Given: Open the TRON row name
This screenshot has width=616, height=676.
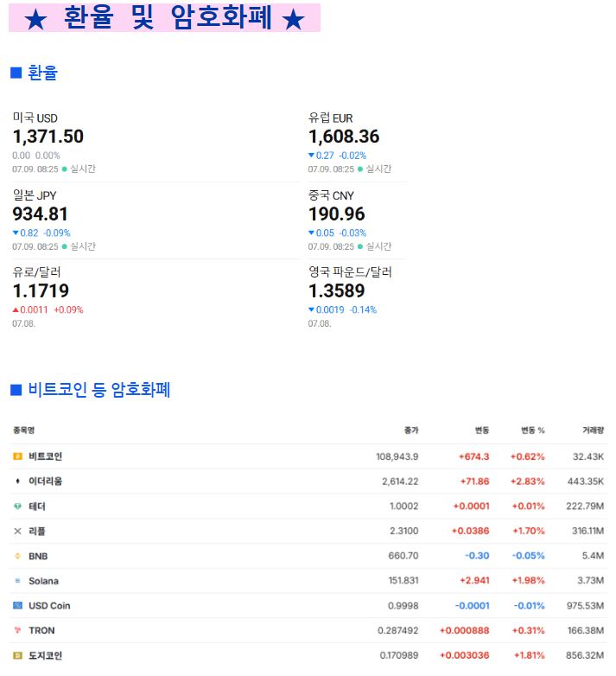Looking at the screenshot, I should click(41, 630).
